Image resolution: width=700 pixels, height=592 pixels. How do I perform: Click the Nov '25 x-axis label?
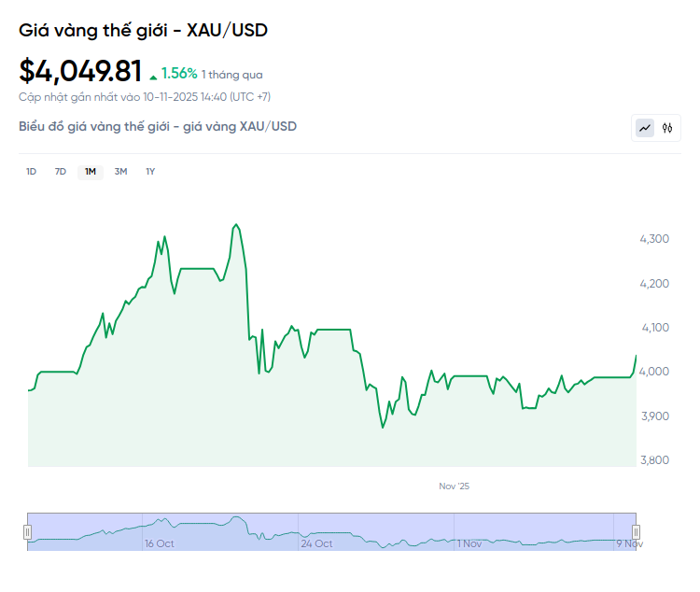(x=456, y=486)
